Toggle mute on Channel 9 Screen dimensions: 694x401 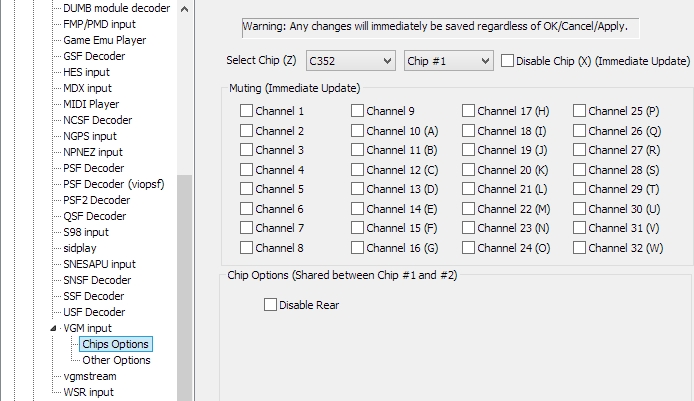click(x=358, y=111)
